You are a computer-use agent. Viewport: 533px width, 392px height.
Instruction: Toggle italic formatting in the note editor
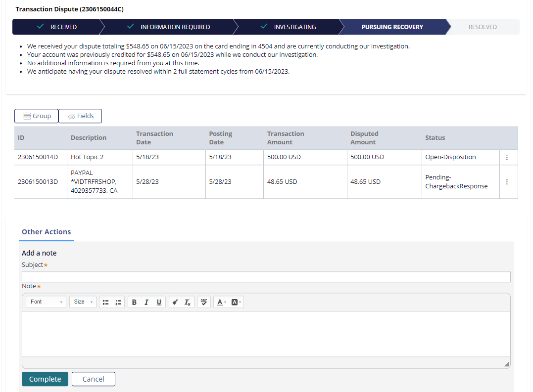(146, 302)
